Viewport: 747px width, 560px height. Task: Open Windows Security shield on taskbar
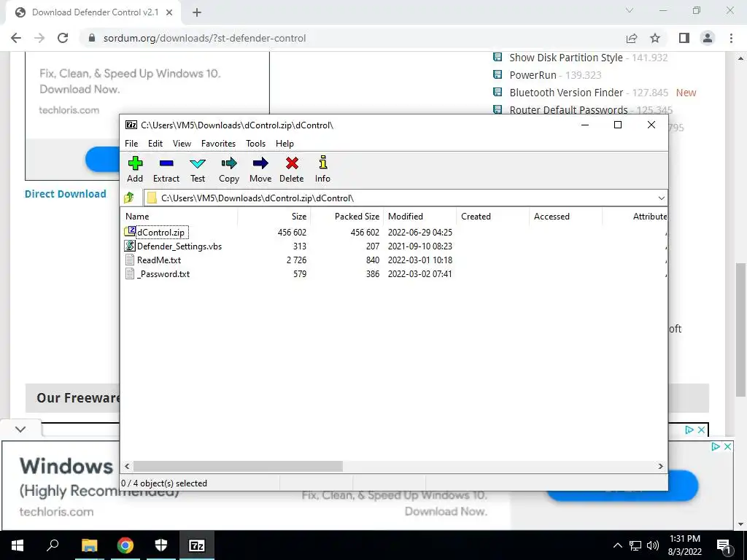161,545
